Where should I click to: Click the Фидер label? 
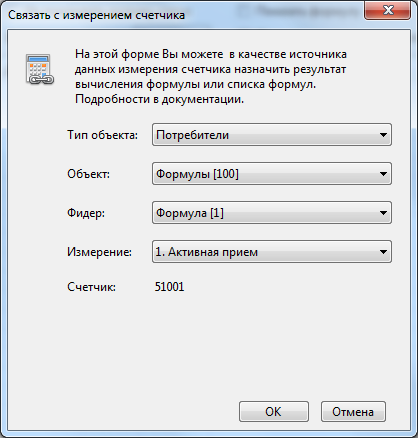click(86, 213)
